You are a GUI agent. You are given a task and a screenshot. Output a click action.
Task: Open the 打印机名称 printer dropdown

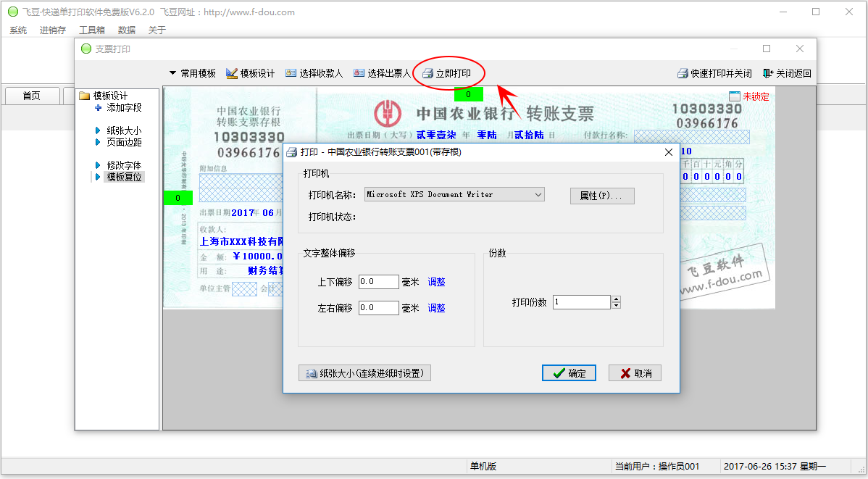[x=454, y=194]
